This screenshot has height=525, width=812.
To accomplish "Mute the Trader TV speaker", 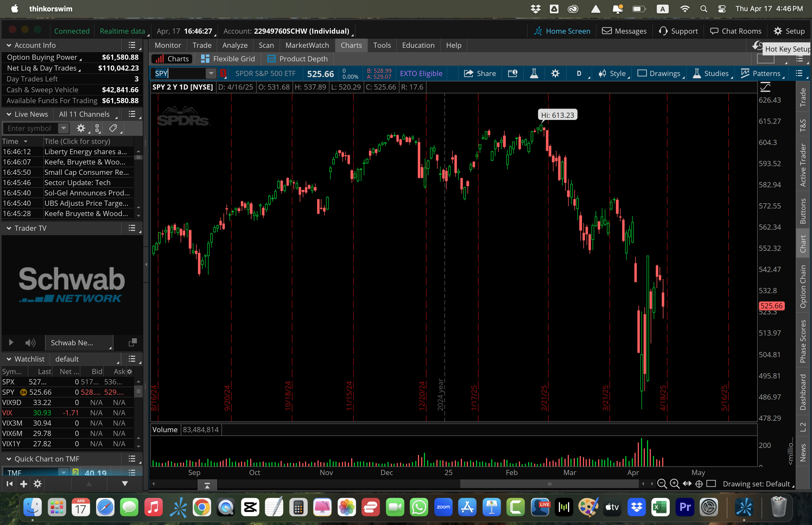I will click(x=30, y=343).
